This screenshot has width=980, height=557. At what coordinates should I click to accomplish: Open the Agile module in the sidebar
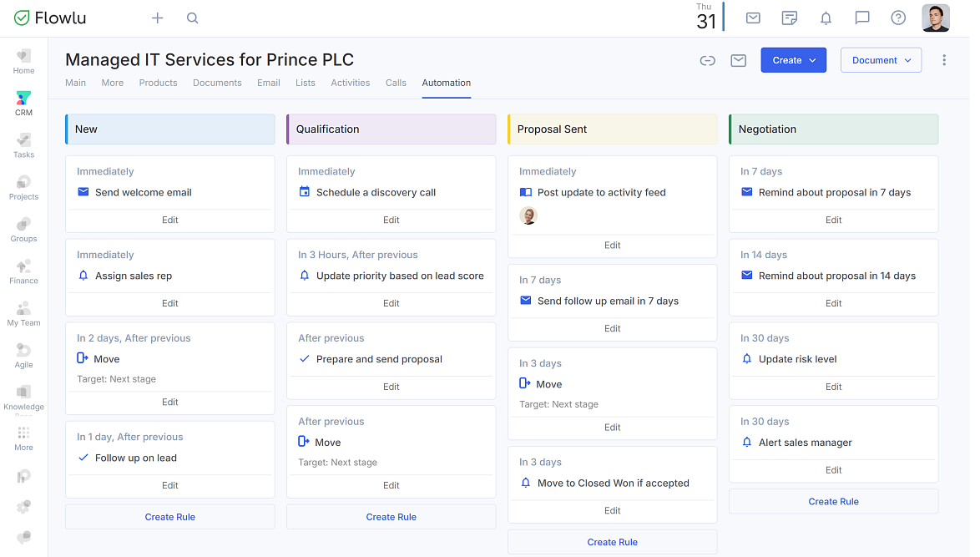23,352
